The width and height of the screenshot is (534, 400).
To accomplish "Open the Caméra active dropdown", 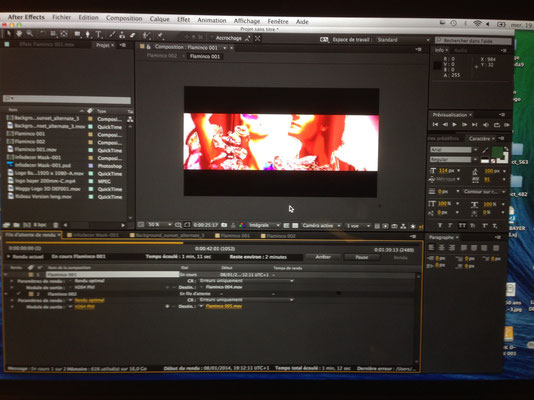I will click(321, 226).
